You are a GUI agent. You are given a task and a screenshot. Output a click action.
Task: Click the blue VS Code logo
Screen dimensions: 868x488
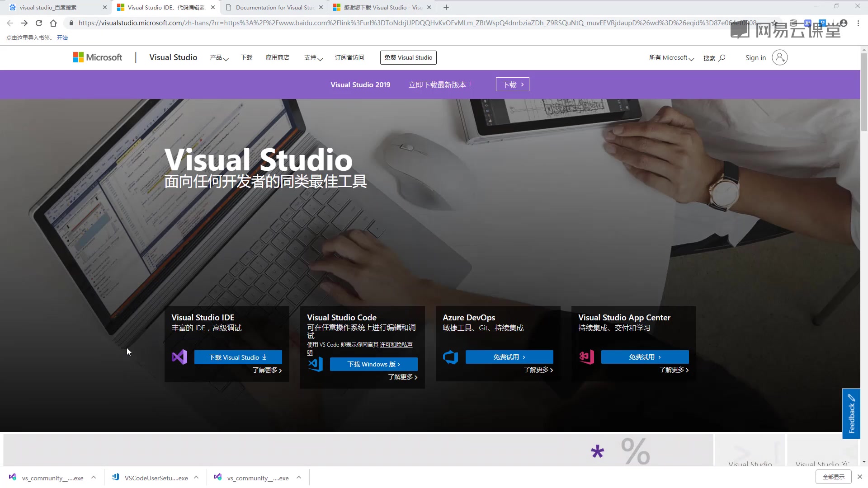click(315, 364)
